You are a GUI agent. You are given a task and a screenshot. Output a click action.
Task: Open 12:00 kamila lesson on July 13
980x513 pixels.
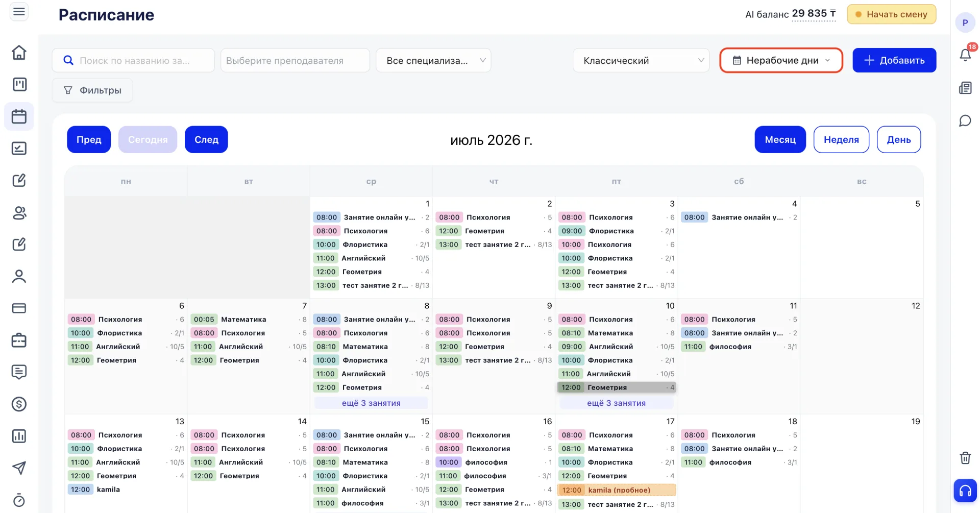(x=126, y=489)
